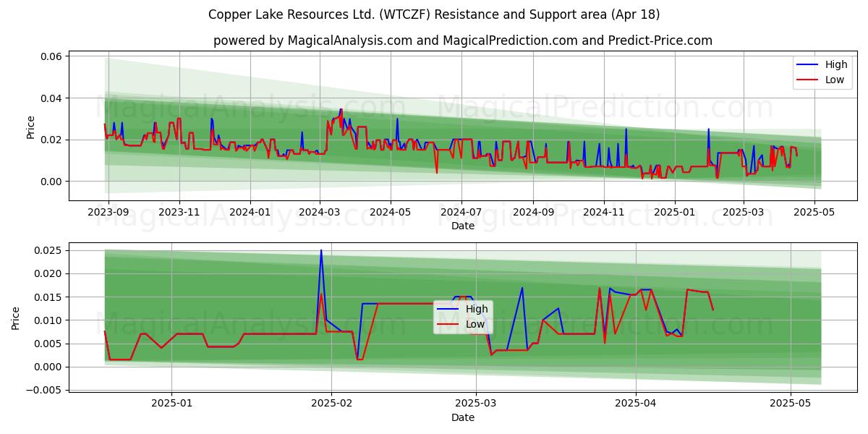Click the 2024-05 date label
The width and height of the screenshot is (868, 434).
coord(390,212)
